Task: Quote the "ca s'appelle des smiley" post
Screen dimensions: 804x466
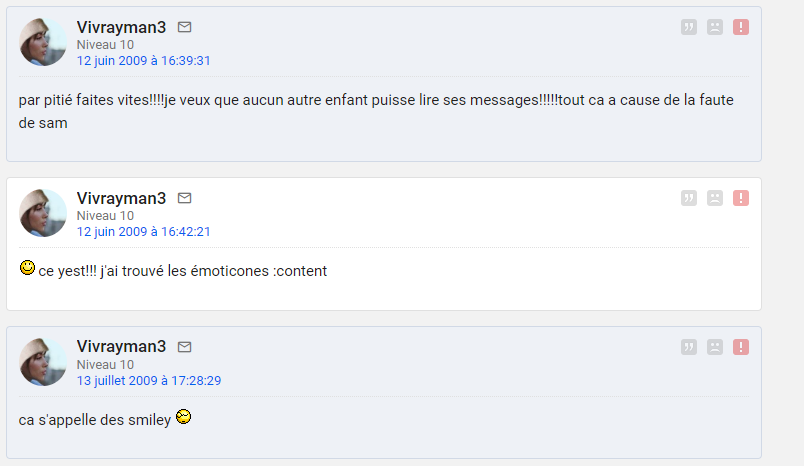Action: (689, 347)
